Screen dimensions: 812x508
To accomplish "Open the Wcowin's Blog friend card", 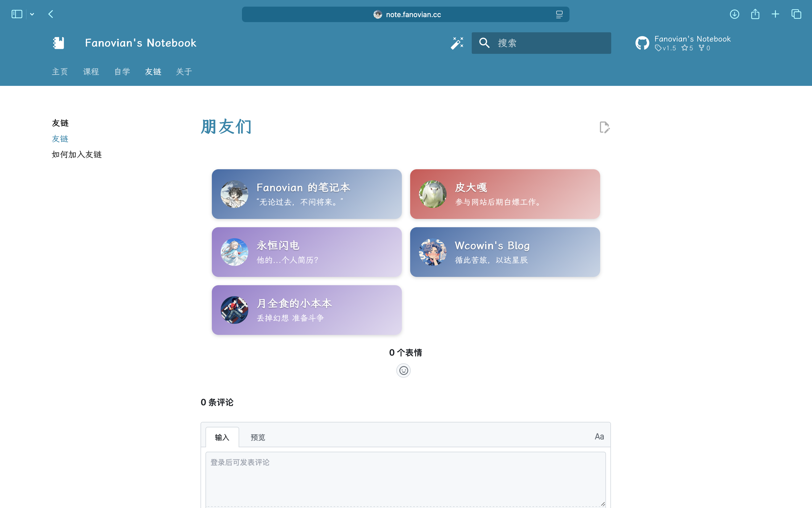I will click(505, 252).
